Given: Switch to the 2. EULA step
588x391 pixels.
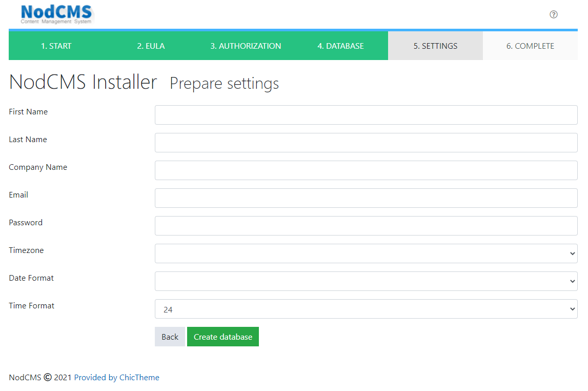Looking at the screenshot, I should tap(151, 46).
